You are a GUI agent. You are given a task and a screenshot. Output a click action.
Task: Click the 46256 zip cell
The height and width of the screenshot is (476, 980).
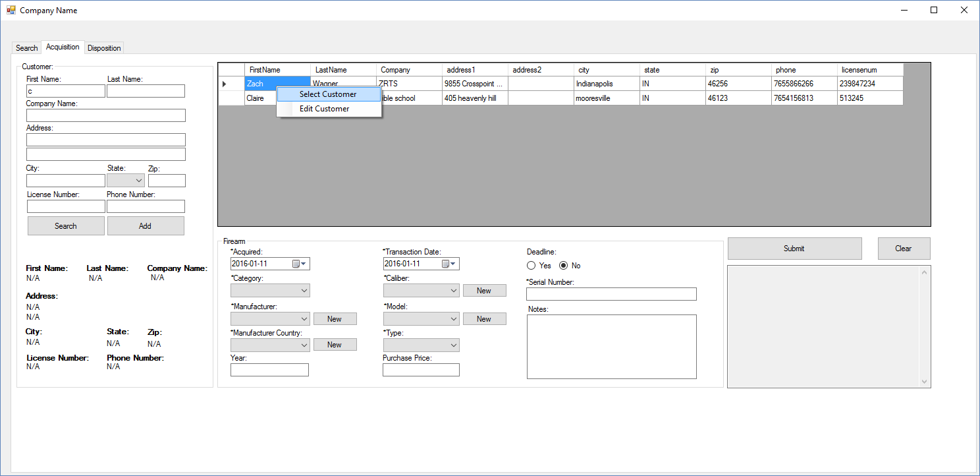tap(738, 84)
